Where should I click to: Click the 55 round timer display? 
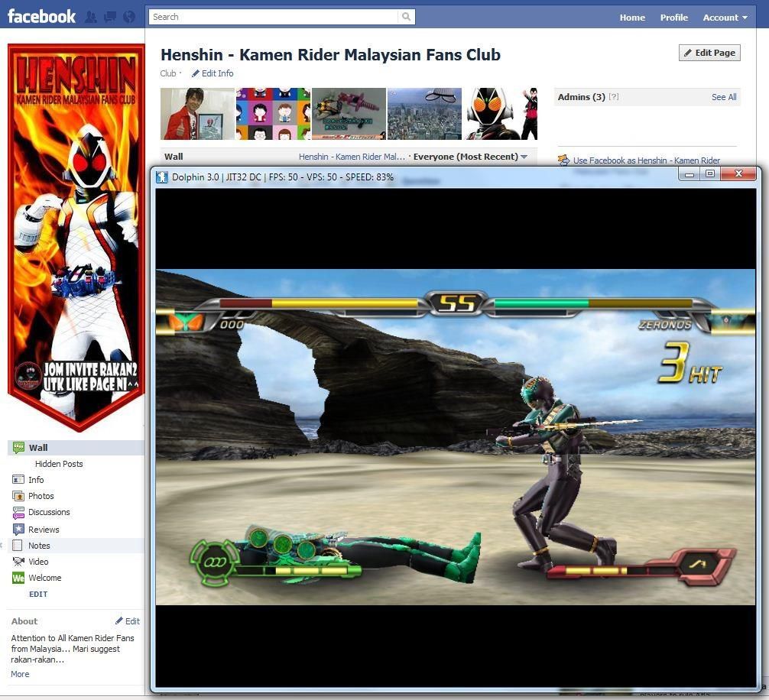tap(456, 304)
